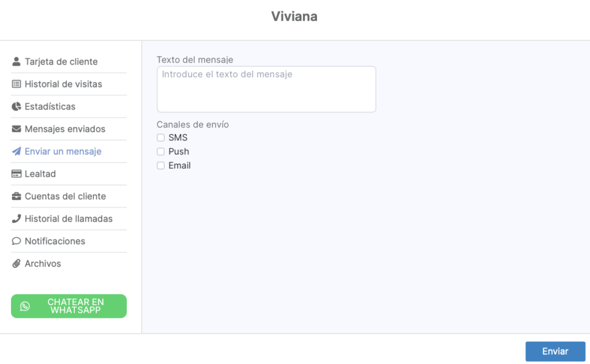
Task: Click the pie chart icon for Estadísticas
Action: [x=17, y=107]
